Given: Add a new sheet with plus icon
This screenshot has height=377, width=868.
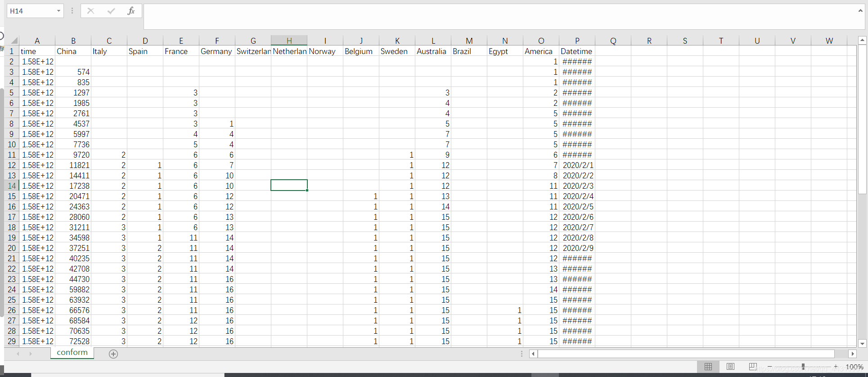Looking at the screenshot, I should (x=113, y=354).
